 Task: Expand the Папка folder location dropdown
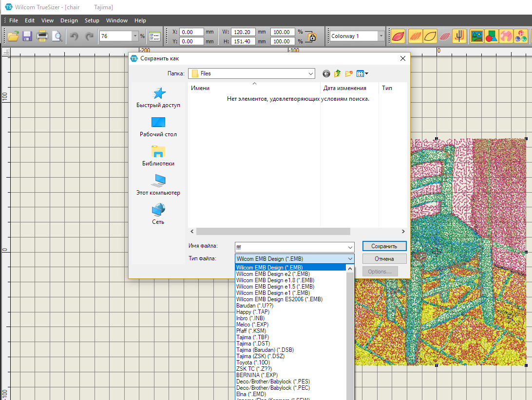pyautogui.click(x=311, y=73)
